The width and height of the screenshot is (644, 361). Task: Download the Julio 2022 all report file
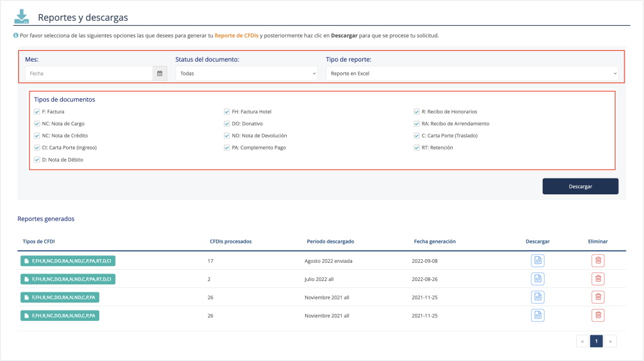[x=538, y=279]
